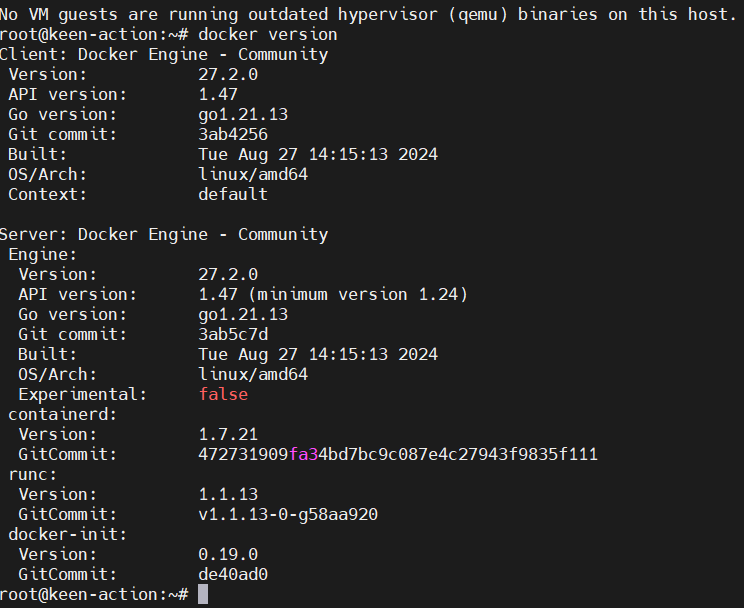The height and width of the screenshot is (608, 744).
Task: Click the red 'false' Experimental value
Action: 223,394
